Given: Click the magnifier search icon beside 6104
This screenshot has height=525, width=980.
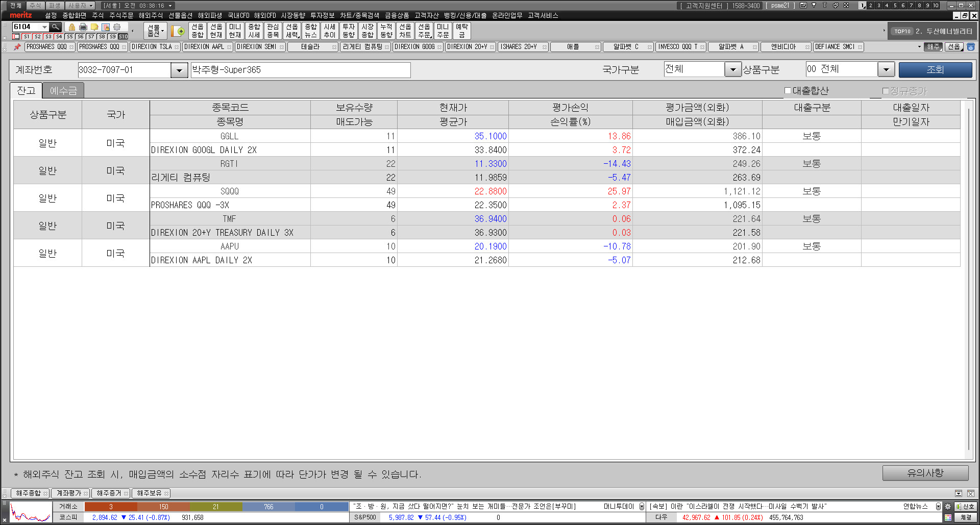Looking at the screenshot, I should 56,27.
